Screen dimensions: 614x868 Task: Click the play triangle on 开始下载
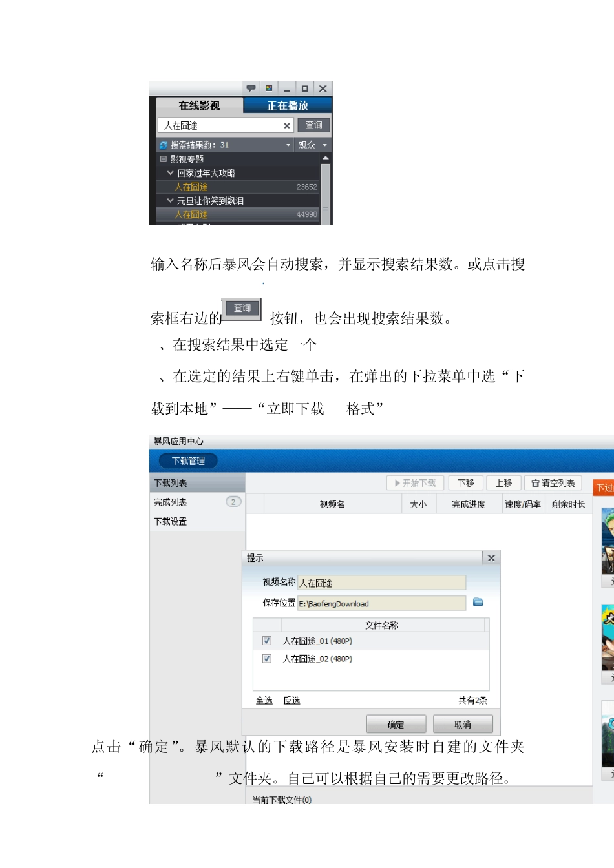click(397, 483)
